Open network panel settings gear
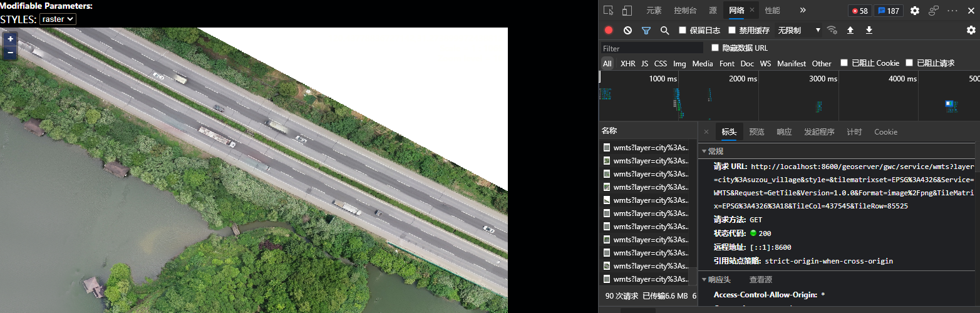 tap(971, 30)
